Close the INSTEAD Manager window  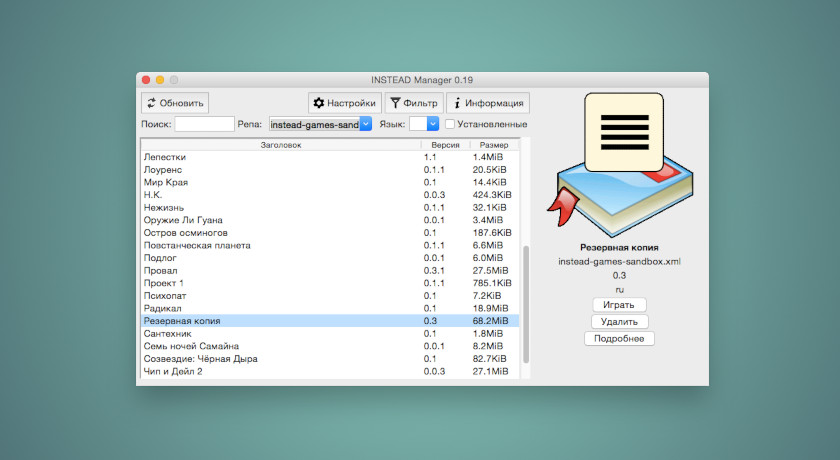tap(145, 79)
